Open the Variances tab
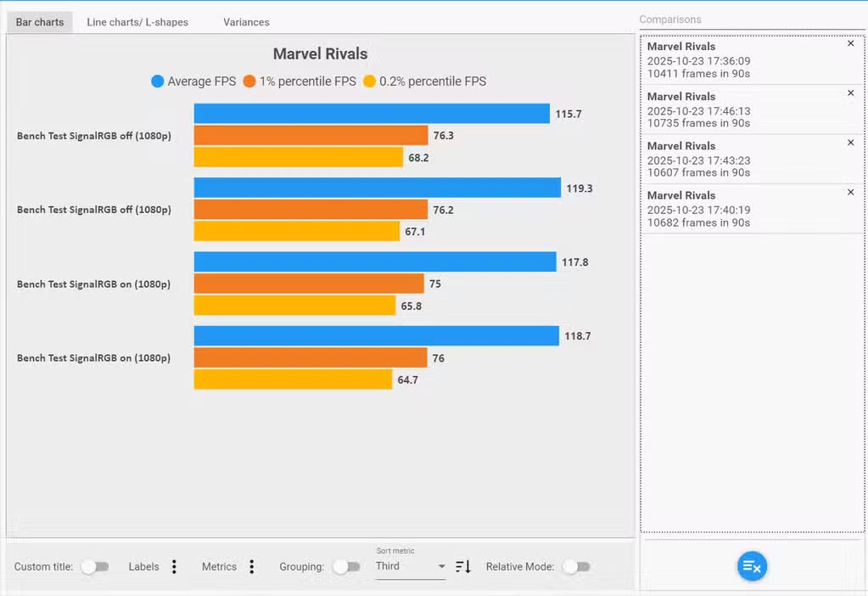Viewport: 868px width, 596px height. pyautogui.click(x=246, y=22)
